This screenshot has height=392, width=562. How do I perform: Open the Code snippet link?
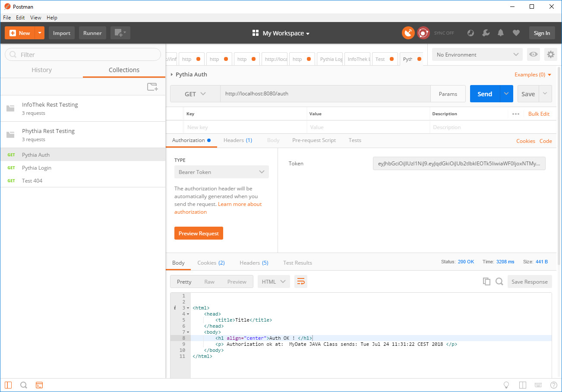tap(546, 141)
